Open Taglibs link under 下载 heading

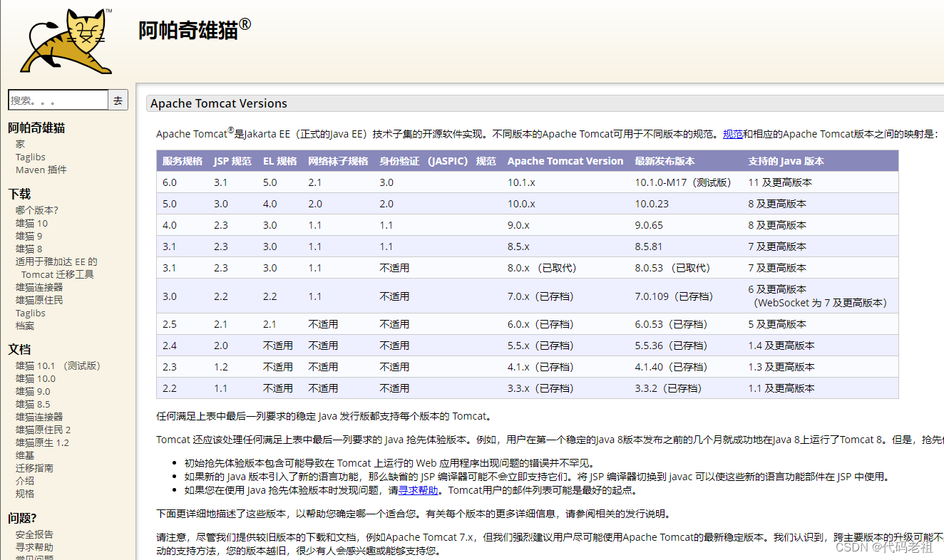coord(31,313)
